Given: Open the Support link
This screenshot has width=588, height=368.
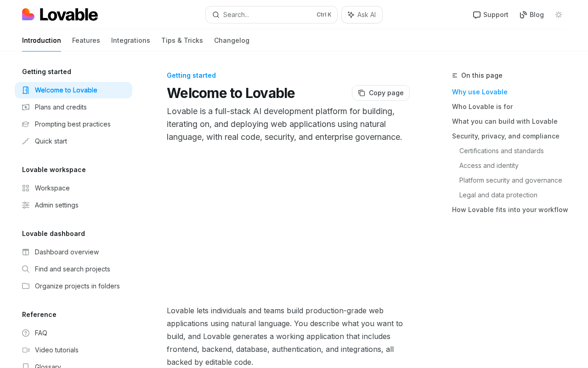Looking at the screenshot, I should point(491,15).
